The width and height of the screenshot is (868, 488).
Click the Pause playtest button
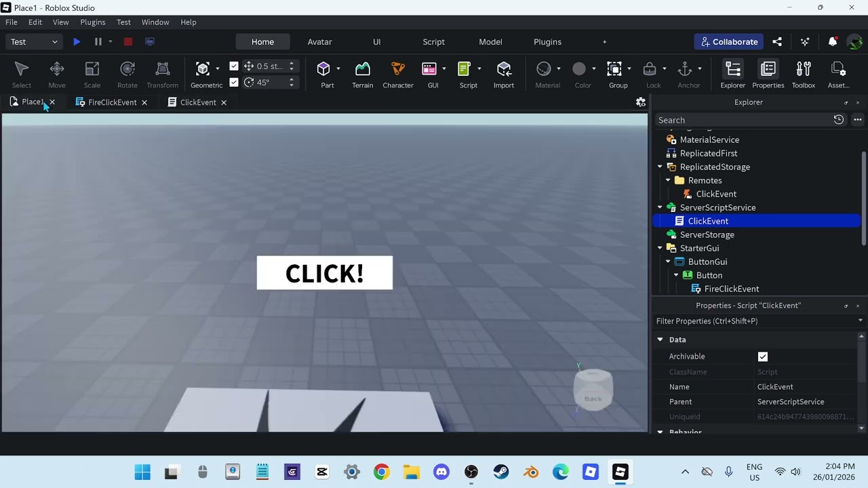point(98,42)
